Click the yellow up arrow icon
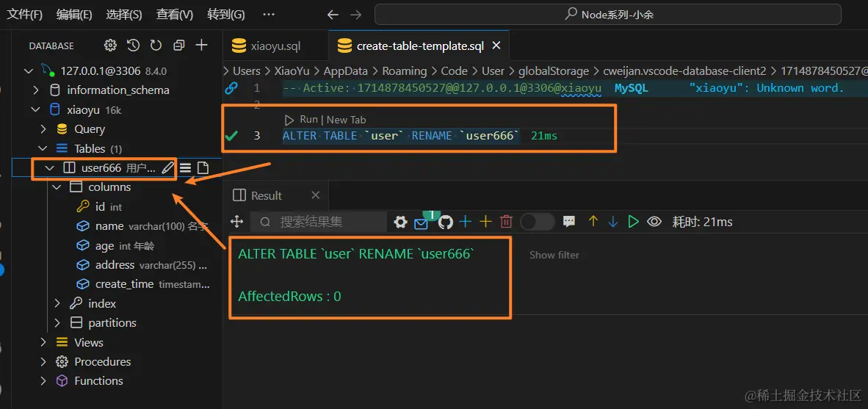Viewport: 868px width, 409px height. click(x=593, y=222)
